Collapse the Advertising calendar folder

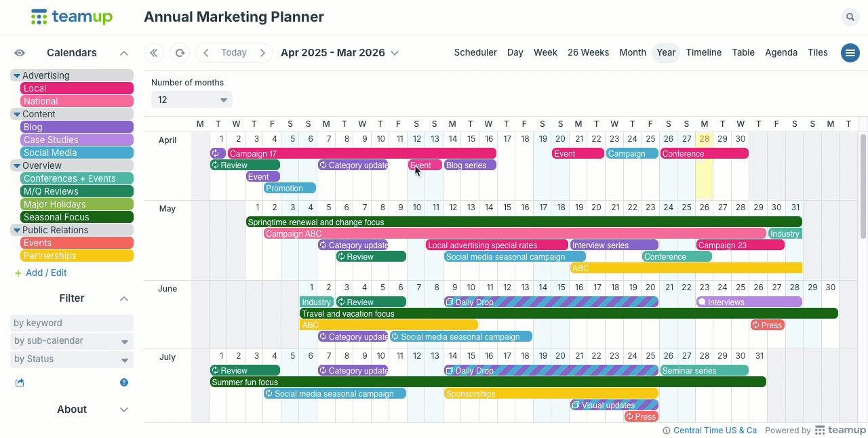[17, 76]
